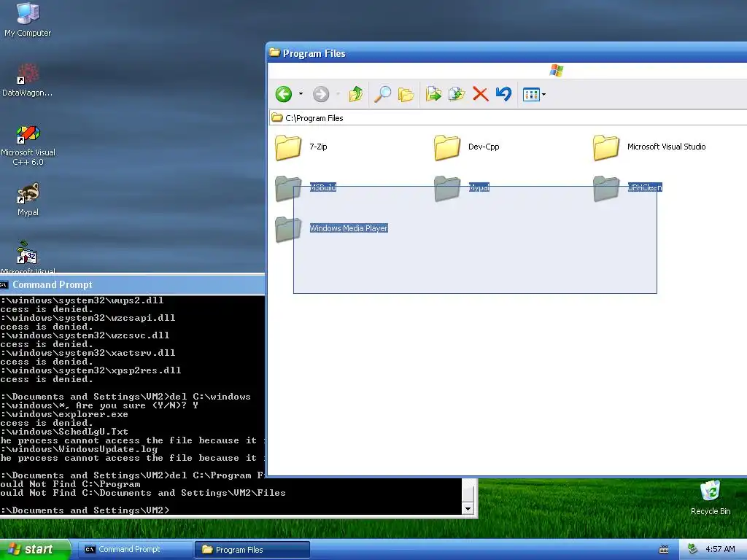Image resolution: width=747 pixels, height=560 pixels.
Task: Click the "Microsoft Visual Studio" folder name
Action: pos(666,147)
